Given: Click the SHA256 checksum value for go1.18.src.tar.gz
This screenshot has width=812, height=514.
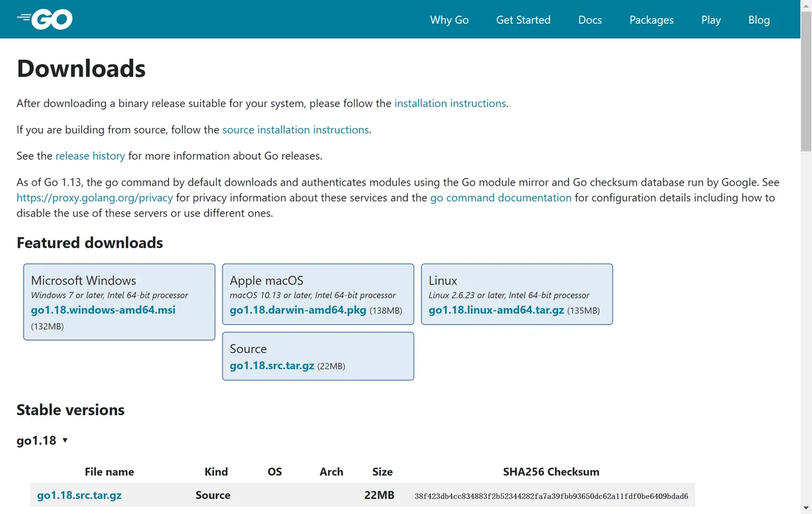Looking at the screenshot, I should pos(551,496).
